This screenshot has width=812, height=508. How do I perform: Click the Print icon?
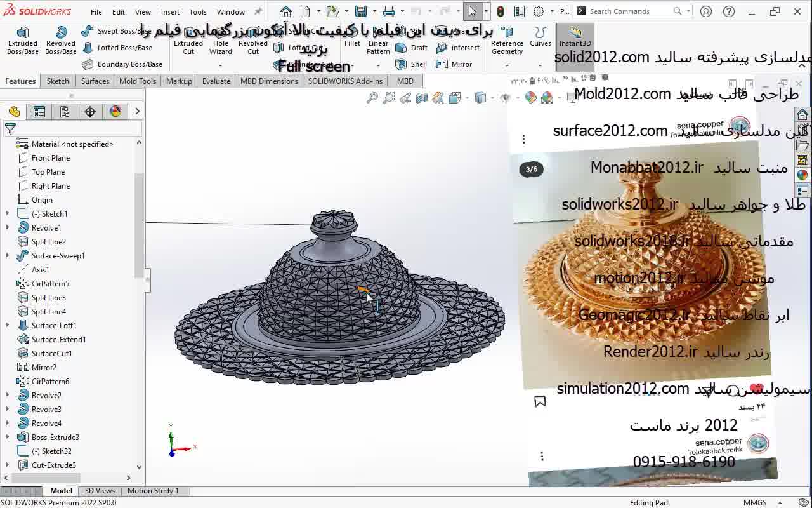pyautogui.click(x=389, y=11)
